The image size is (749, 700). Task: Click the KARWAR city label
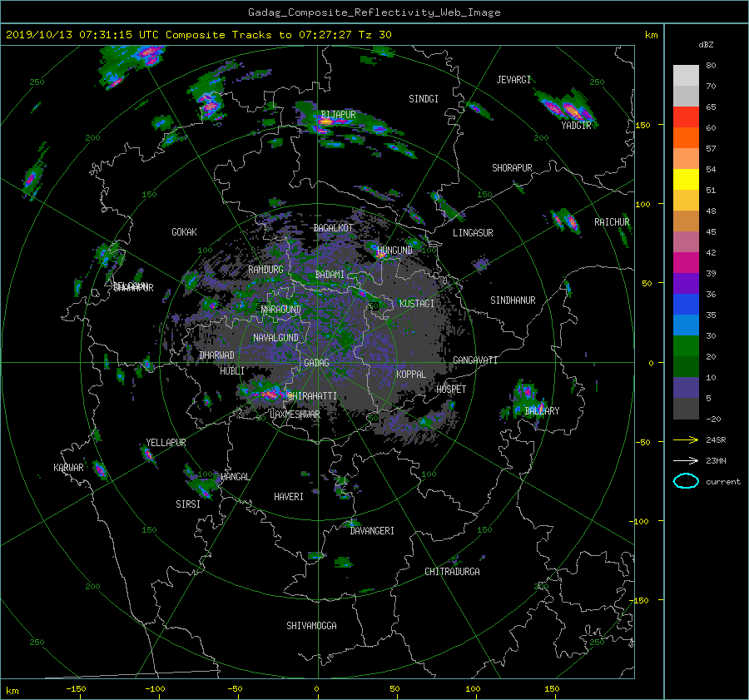[68, 468]
